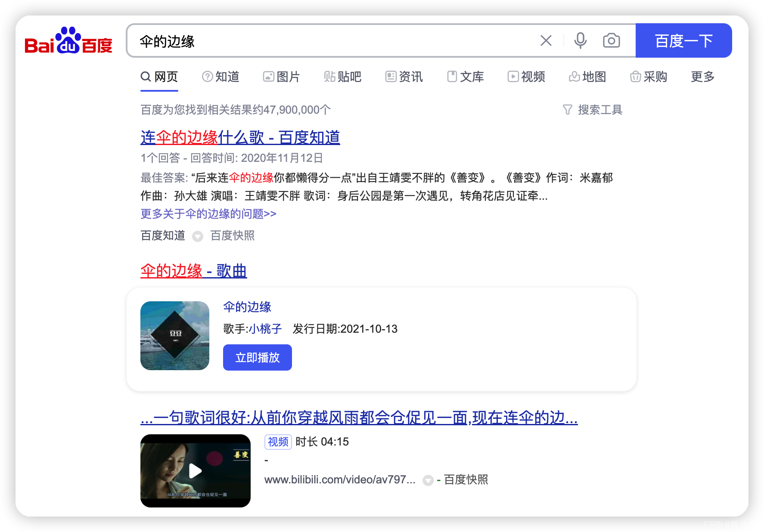Follow 更多关于伞的边缘的问题 link

coord(208,213)
